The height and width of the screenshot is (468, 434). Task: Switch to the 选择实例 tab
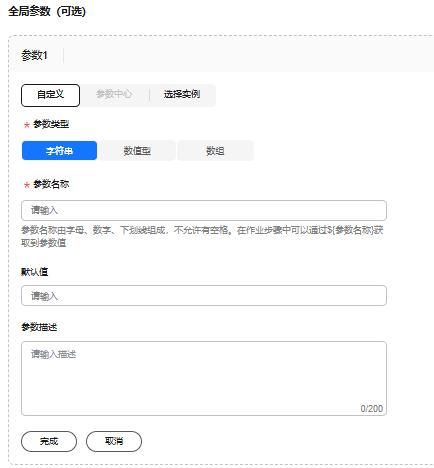pos(182,94)
